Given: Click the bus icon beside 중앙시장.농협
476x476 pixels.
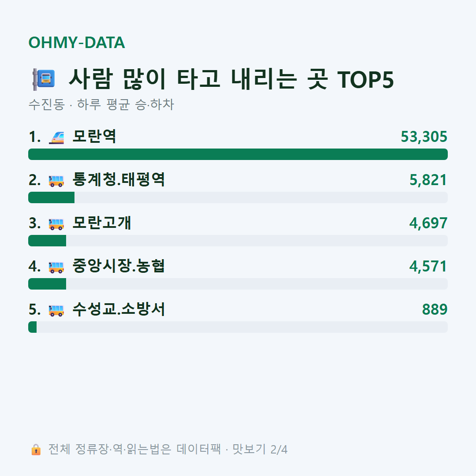Looking at the screenshot, I should coord(56,267).
